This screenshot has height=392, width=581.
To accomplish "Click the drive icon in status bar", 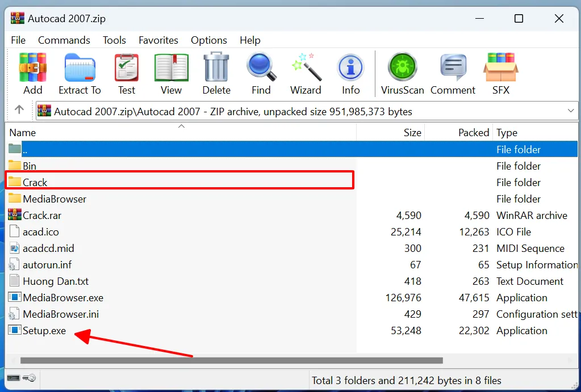I will [14, 377].
